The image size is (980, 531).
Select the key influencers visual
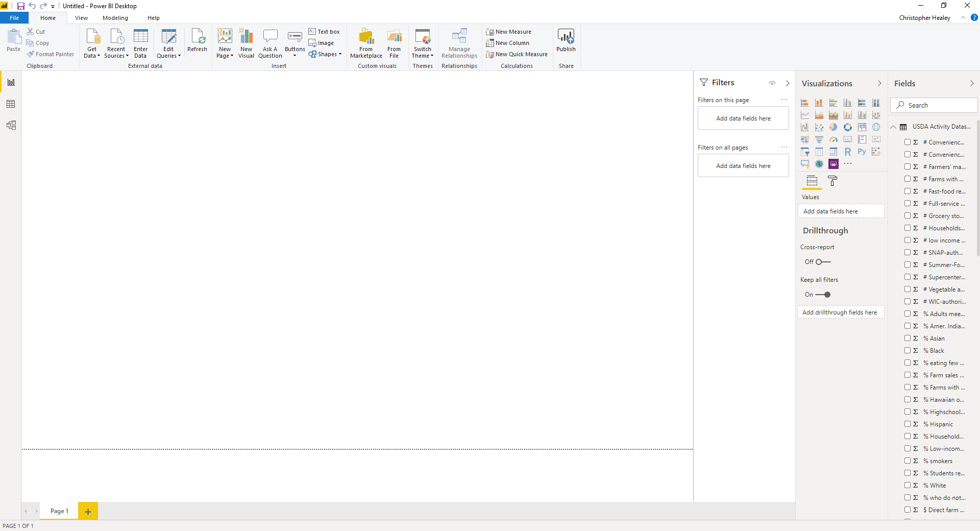pos(876,152)
